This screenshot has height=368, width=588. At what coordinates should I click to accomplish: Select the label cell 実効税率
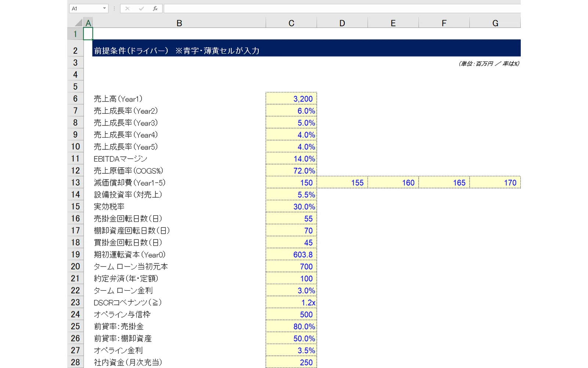(x=179, y=206)
